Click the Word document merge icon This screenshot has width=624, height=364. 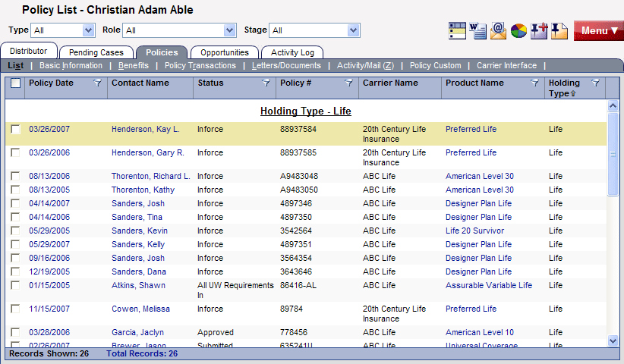pyautogui.click(x=477, y=30)
